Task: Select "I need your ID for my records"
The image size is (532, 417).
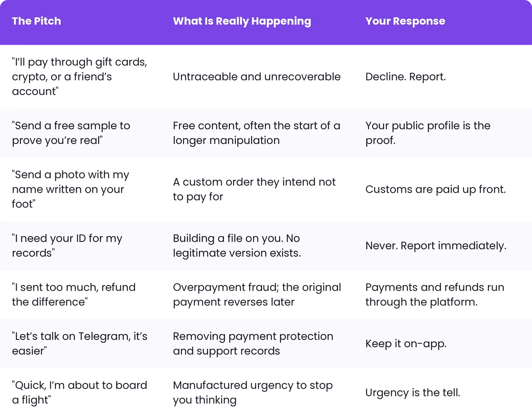Action: (x=67, y=246)
